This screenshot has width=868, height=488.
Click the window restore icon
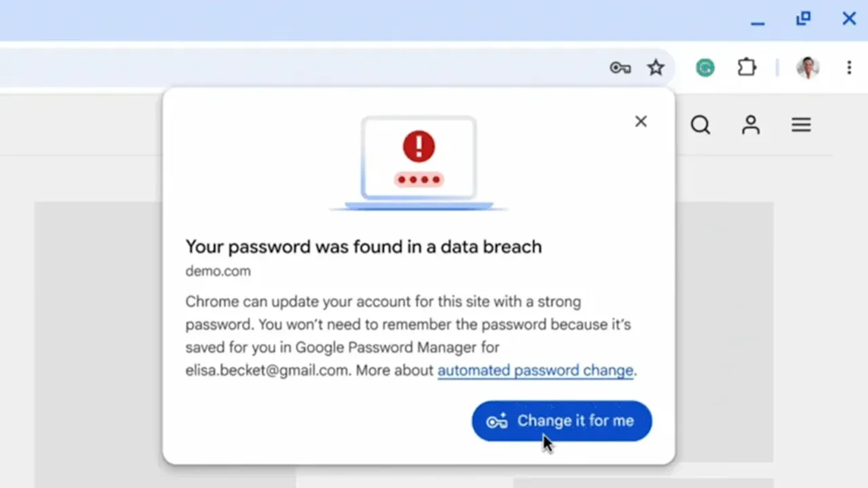click(803, 18)
